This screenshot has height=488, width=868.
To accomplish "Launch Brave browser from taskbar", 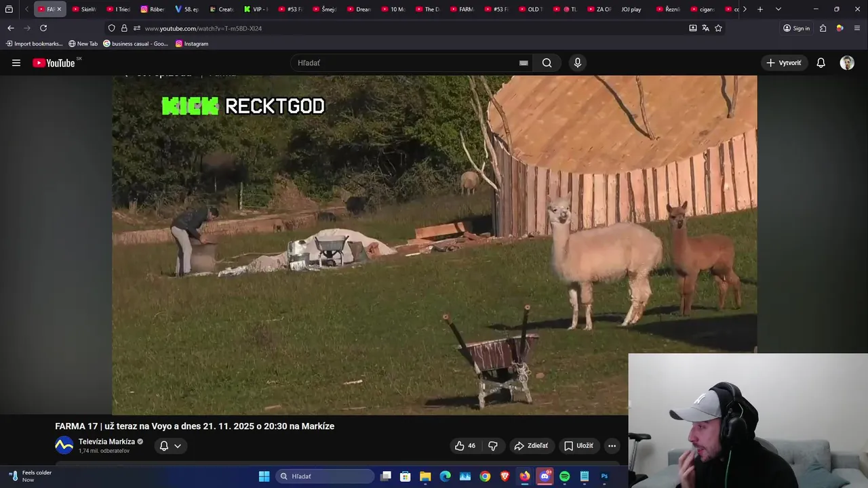I will click(505, 476).
